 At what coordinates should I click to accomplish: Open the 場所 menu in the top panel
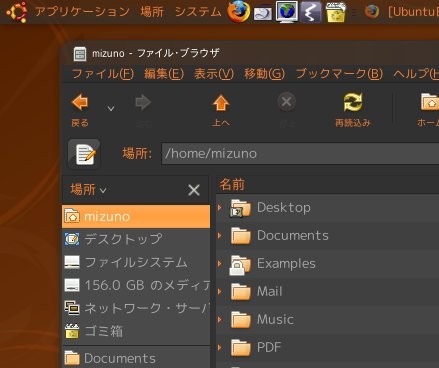152,12
